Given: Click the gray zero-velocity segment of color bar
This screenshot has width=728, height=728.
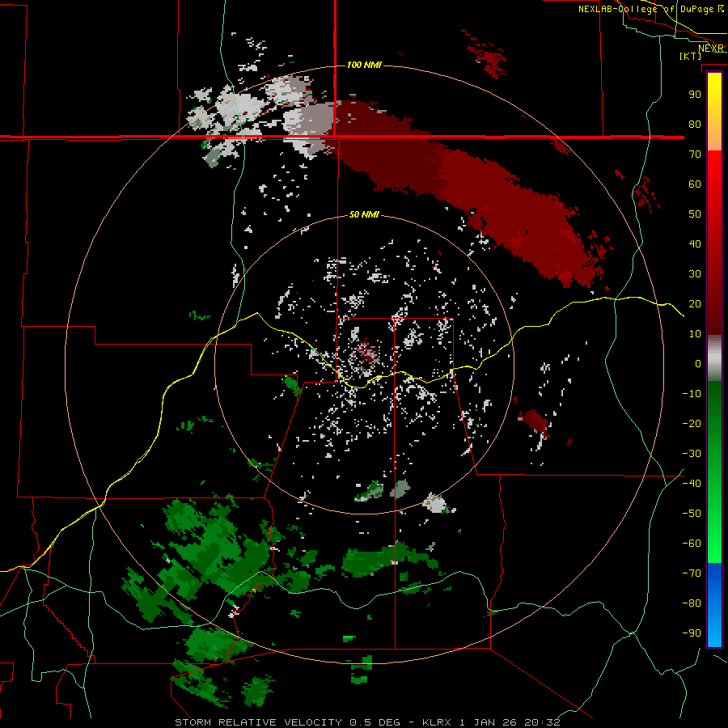Looking at the screenshot, I should pos(714,358).
